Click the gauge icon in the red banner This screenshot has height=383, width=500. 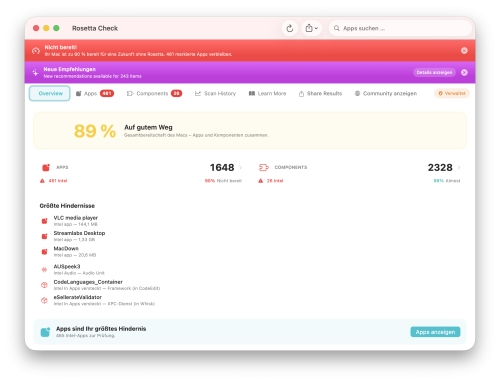click(x=36, y=51)
